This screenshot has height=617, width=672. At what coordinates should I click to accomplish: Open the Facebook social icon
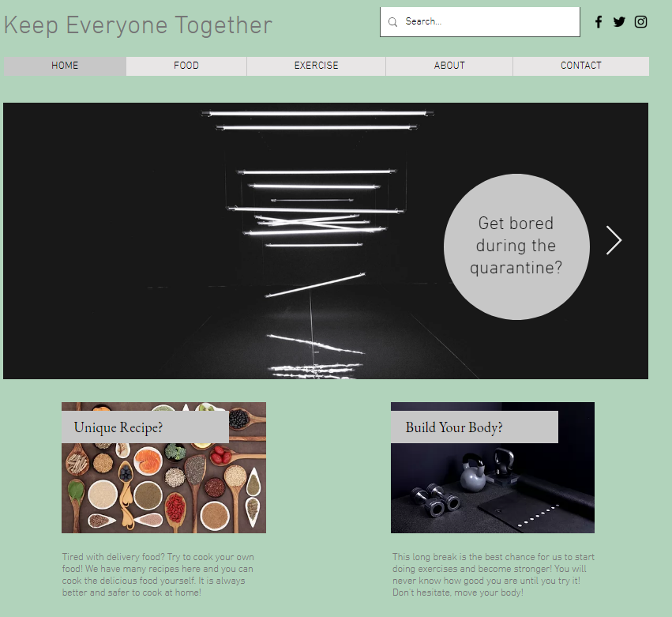(599, 21)
